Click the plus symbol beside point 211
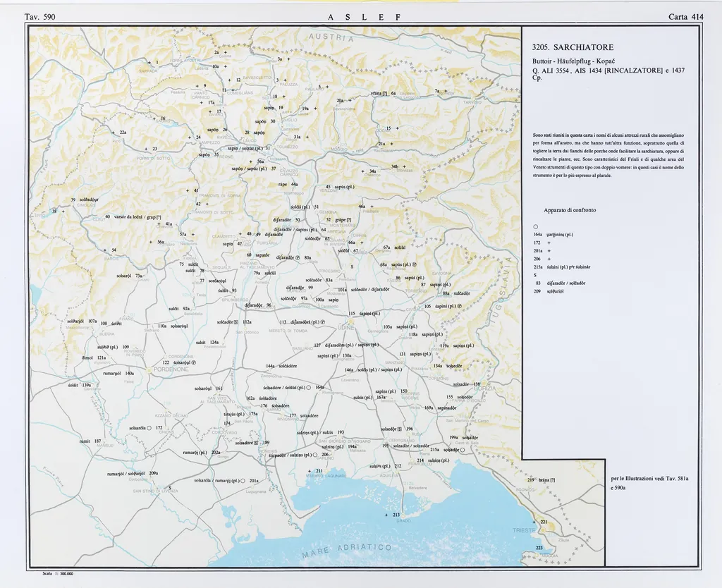Viewport: 722px width, 588px height. pos(310,470)
